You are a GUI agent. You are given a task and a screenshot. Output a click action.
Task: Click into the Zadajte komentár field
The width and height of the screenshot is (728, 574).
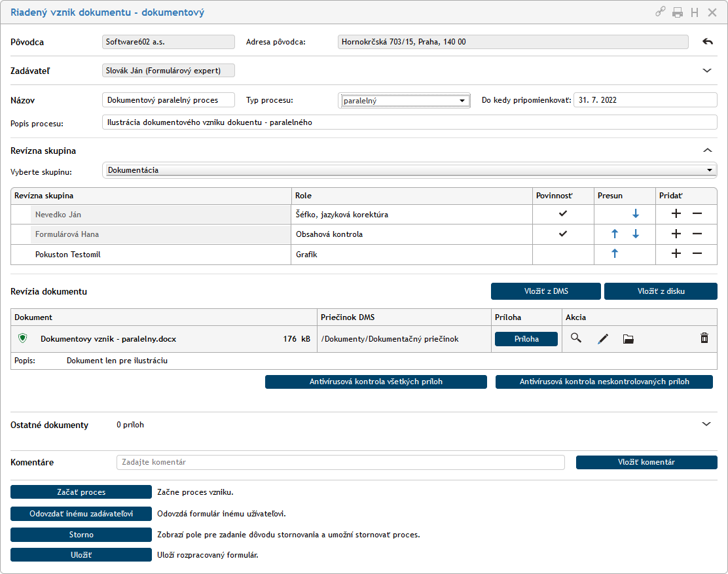point(340,462)
